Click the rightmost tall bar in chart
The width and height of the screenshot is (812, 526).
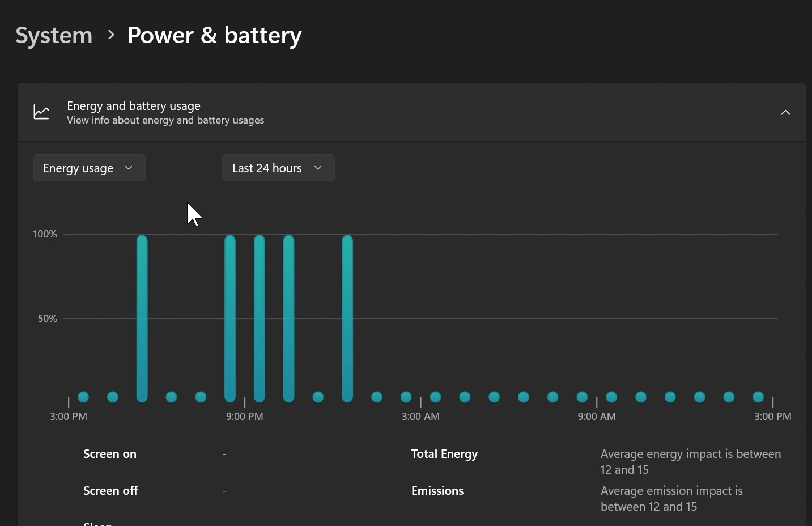(347, 317)
